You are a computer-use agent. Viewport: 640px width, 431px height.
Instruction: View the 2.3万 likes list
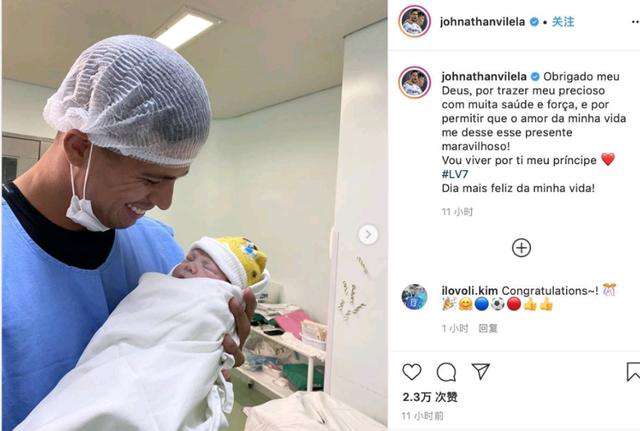click(x=430, y=397)
